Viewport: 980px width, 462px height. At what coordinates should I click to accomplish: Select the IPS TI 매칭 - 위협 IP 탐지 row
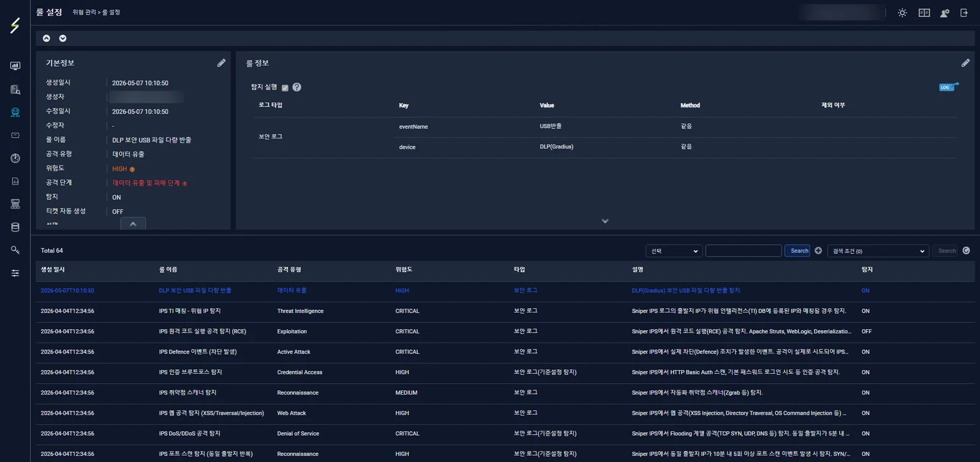(505, 311)
